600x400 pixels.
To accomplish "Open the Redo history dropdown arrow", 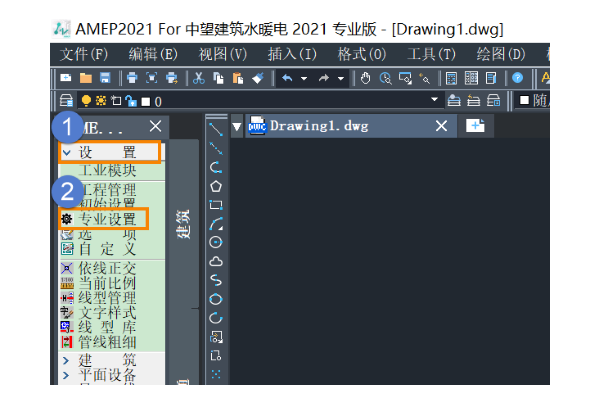I will (x=341, y=78).
